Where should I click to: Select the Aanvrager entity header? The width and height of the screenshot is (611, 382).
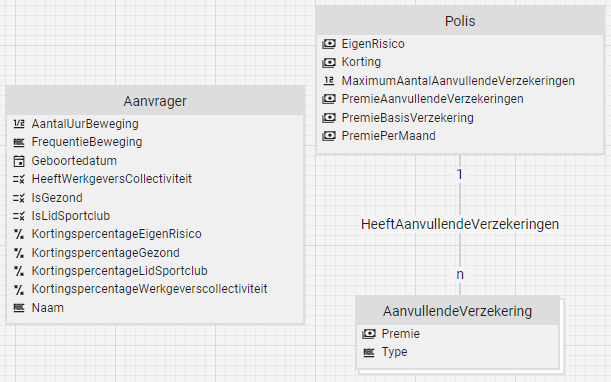click(x=155, y=101)
